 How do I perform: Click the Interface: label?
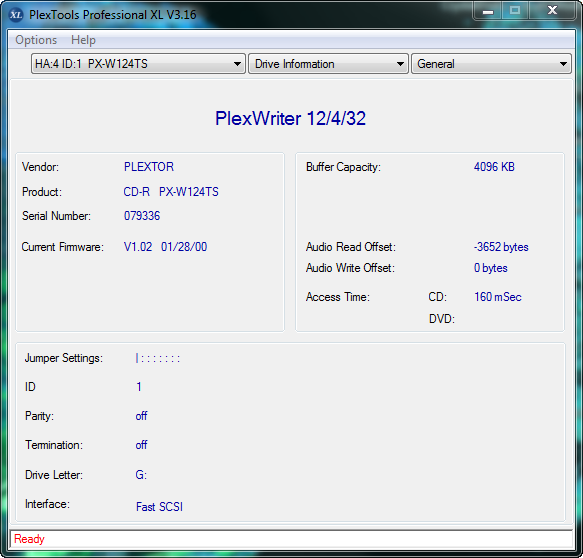coord(47,504)
